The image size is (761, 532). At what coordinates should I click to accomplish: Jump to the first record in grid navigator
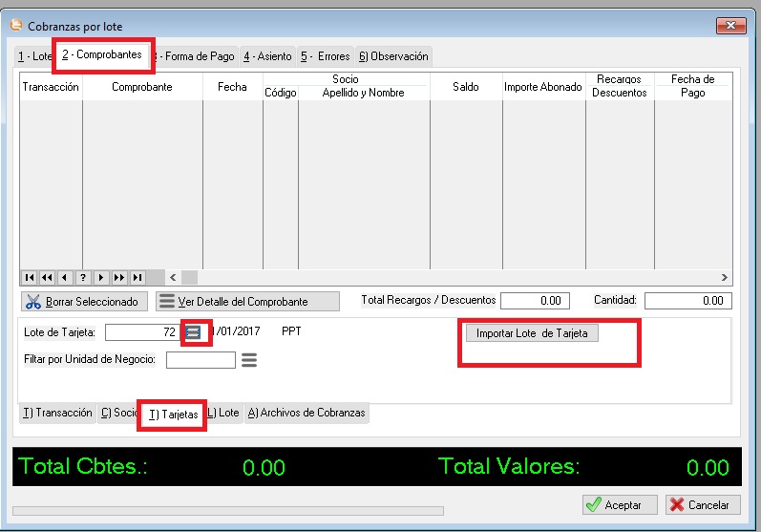pos(29,277)
